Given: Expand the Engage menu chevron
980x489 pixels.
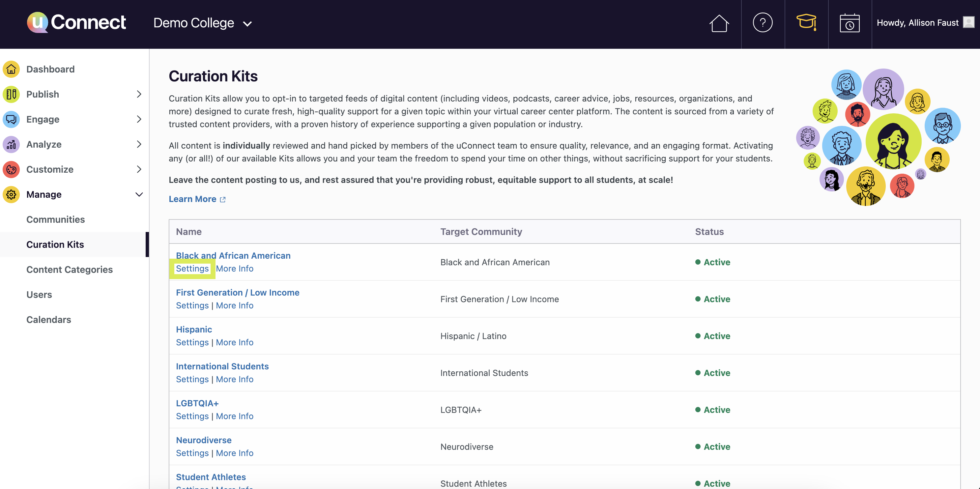Looking at the screenshot, I should (139, 120).
